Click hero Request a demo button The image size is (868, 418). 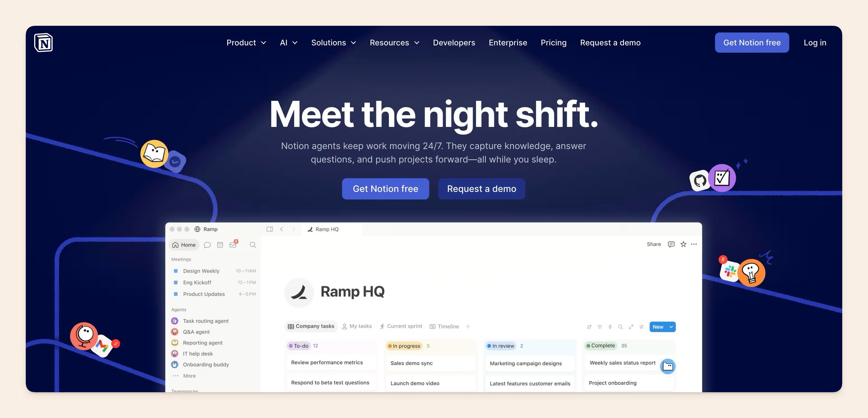[482, 189]
